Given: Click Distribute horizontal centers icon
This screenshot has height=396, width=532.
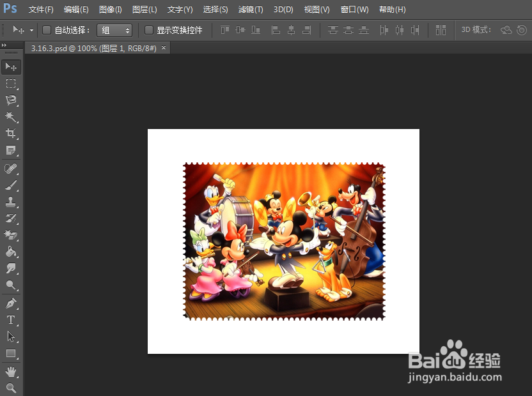Looking at the screenshot, I should coord(400,30).
